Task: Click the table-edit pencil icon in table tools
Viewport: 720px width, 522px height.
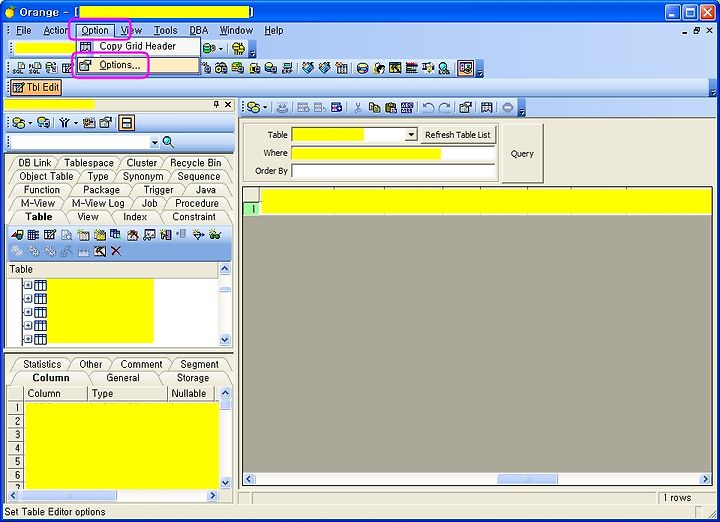Action: coord(50,235)
